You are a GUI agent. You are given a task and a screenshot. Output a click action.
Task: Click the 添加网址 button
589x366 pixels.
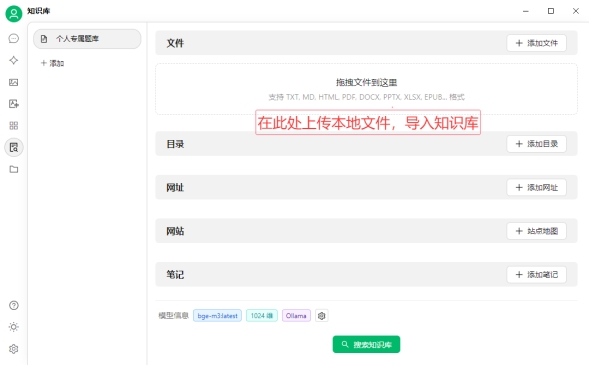tap(536, 188)
